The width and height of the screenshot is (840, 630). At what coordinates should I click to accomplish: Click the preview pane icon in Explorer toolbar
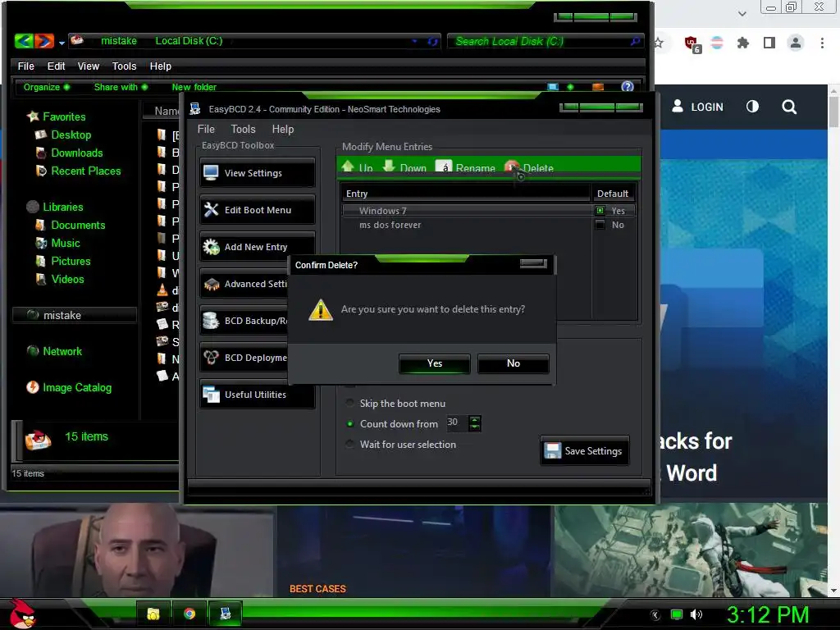(598, 87)
